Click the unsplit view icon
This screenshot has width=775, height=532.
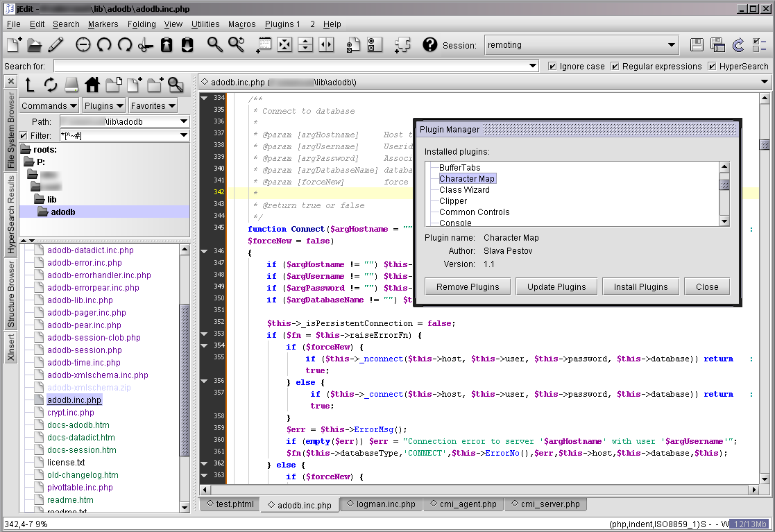click(284, 45)
